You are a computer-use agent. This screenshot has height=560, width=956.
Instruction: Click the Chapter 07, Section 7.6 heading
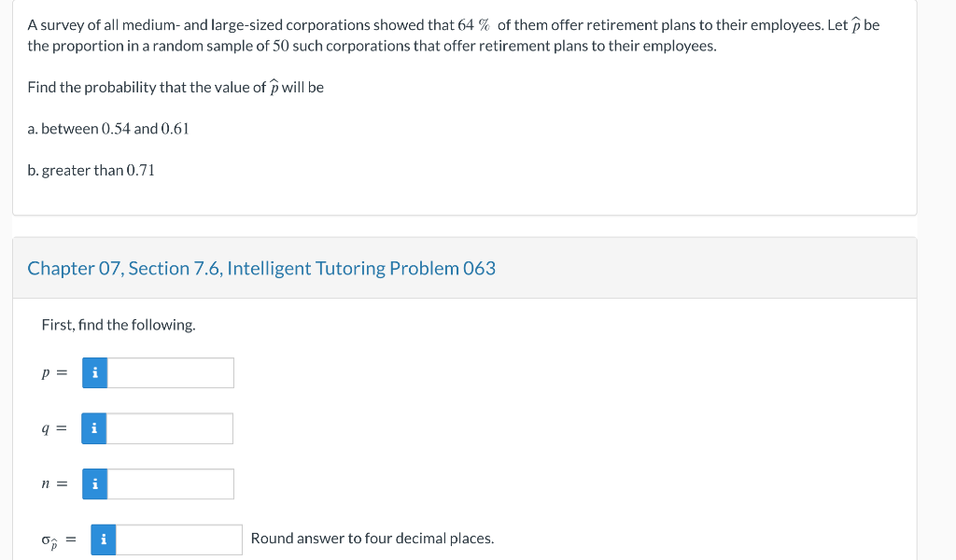261,269
